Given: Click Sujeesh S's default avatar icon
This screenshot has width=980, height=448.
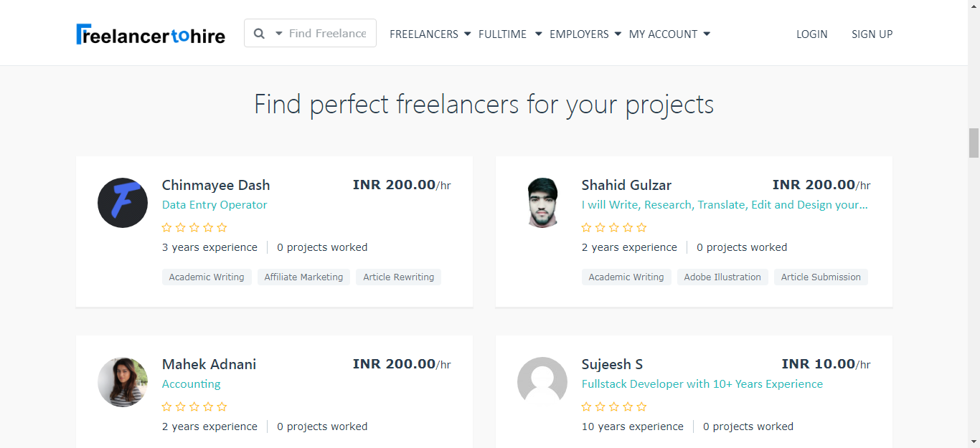Looking at the screenshot, I should point(542,382).
